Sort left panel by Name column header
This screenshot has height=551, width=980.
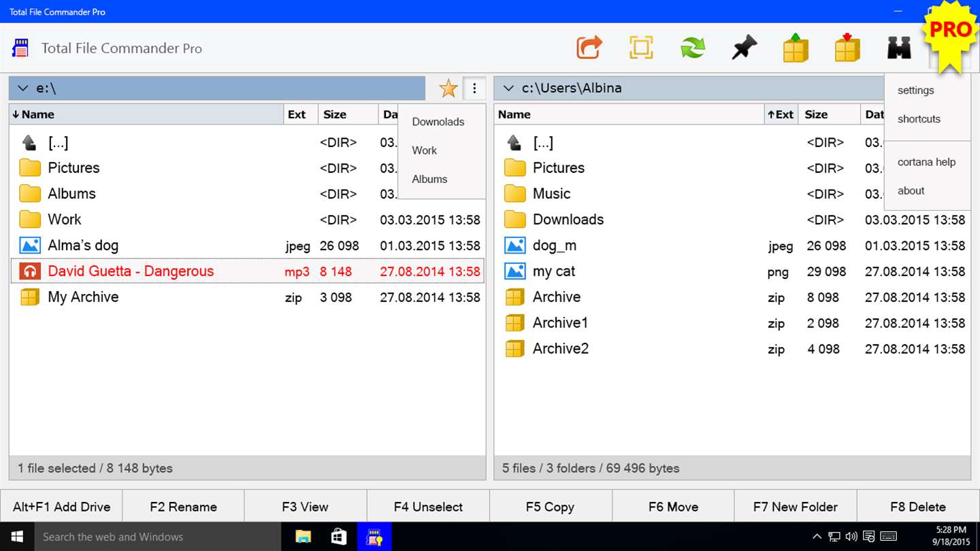pyautogui.click(x=146, y=114)
